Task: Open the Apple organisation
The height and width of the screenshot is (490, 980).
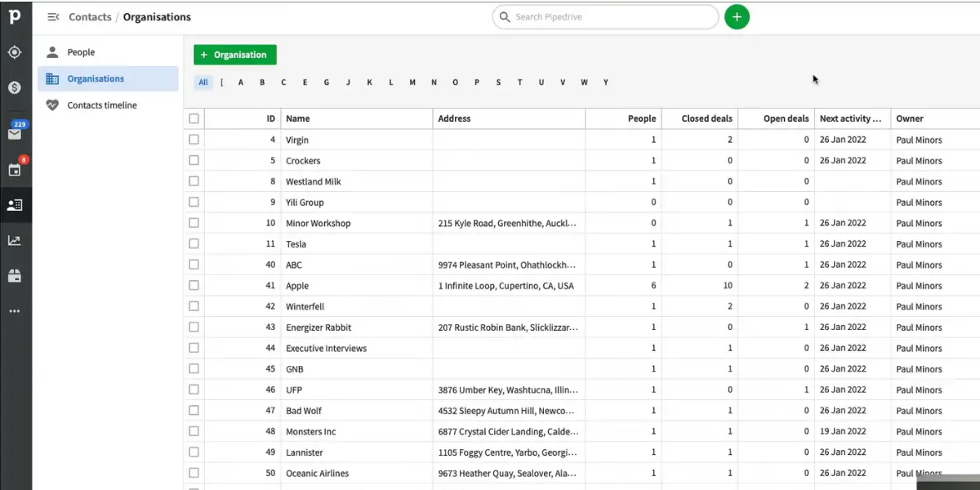Action: click(x=297, y=286)
